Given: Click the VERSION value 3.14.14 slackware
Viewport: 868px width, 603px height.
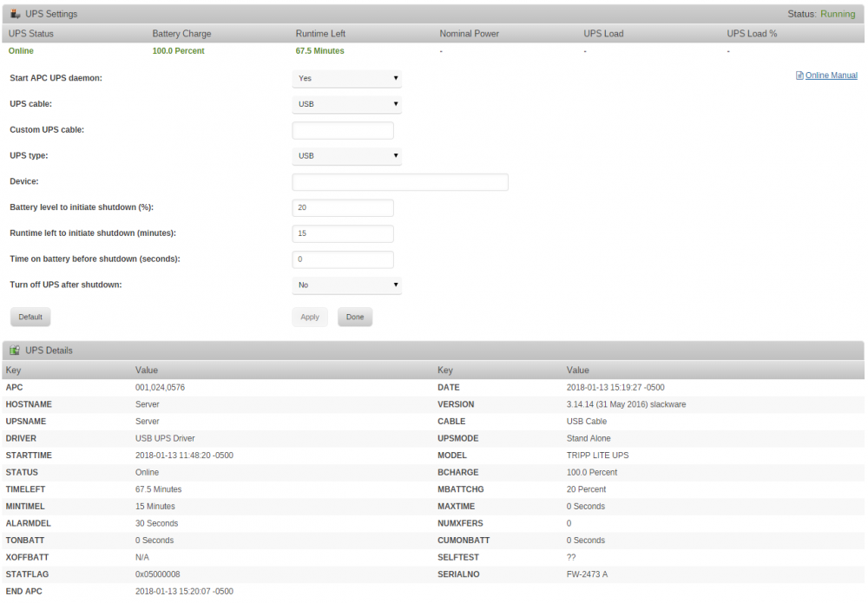Looking at the screenshot, I should (x=626, y=404).
